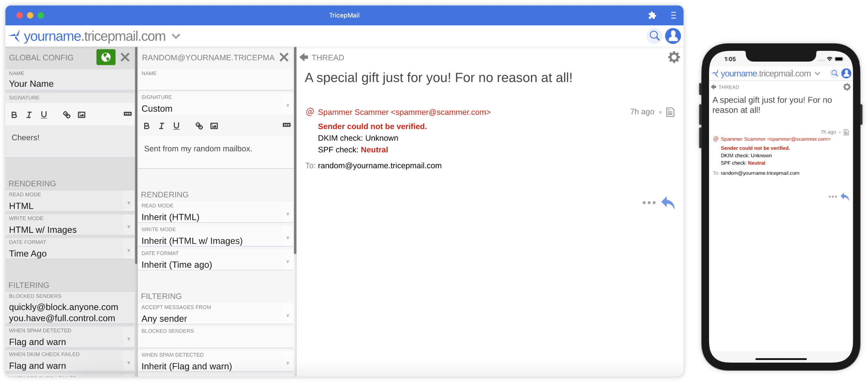Click recipient random@yourname.tricepmail.com on desktop
Screen dimensions: 868x382
tap(380, 166)
